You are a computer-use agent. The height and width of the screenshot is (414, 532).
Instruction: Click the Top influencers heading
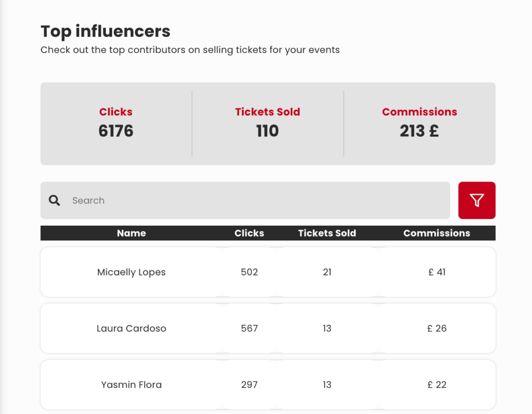point(105,31)
